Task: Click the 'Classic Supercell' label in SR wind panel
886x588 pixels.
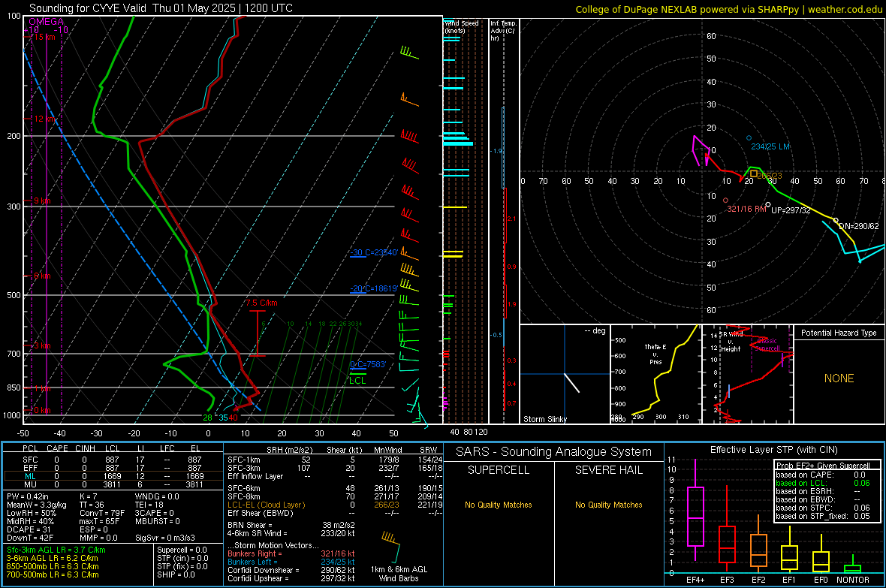Action: click(767, 345)
